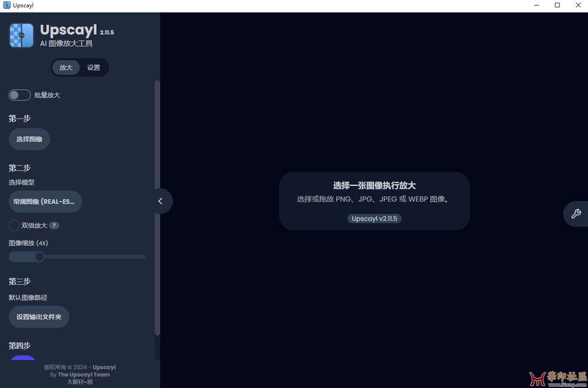The height and width of the screenshot is (388, 588).
Task: Enable the 双倍放大 checkbox
Action: [x=14, y=225]
